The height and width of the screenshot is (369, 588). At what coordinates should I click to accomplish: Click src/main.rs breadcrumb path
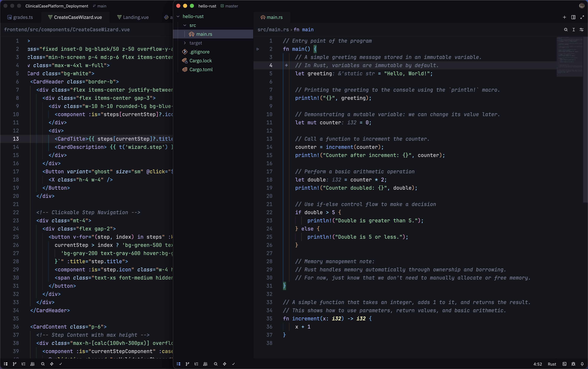coord(273,29)
